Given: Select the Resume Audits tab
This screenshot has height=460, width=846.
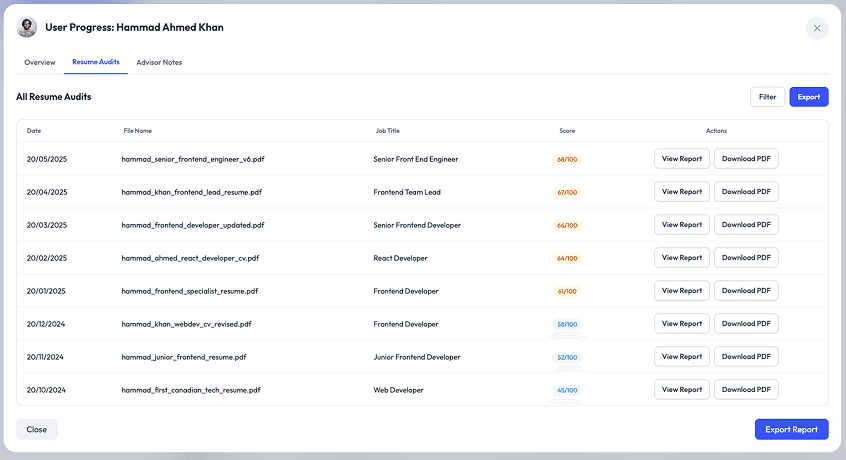Looking at the screenshot, I should coord(96,62).
